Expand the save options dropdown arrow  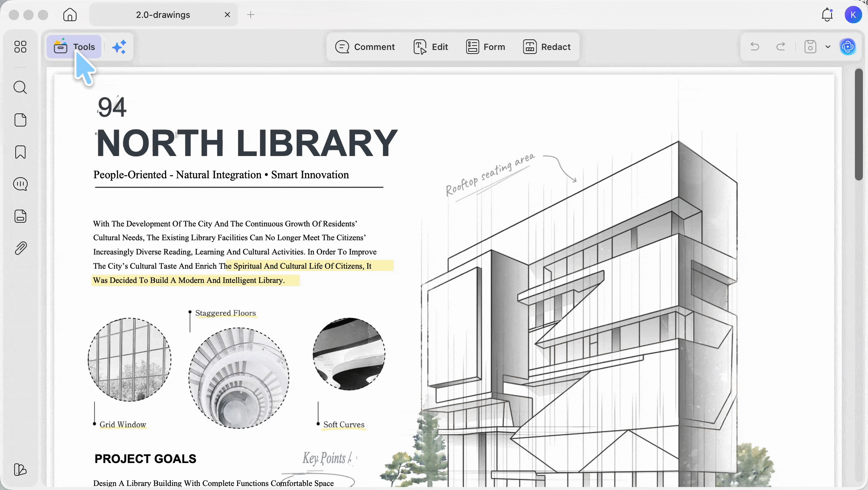[x=828, y=47]
